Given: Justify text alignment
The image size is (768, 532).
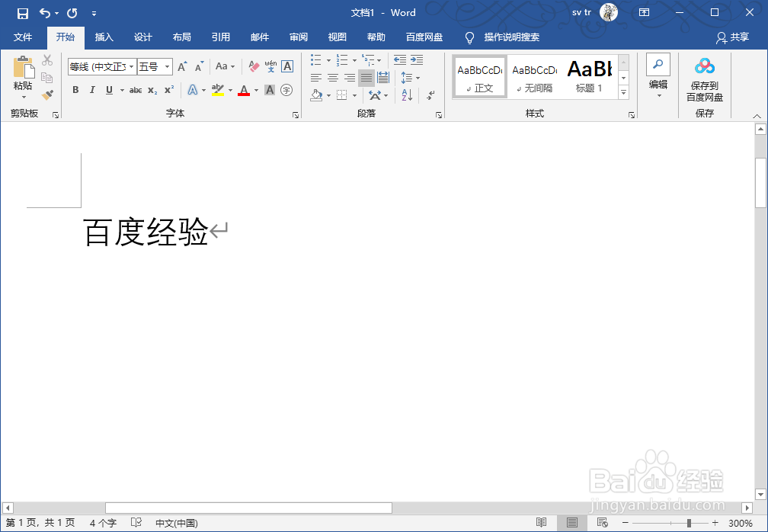Looking at the screenshot, I should pyautogui.click(x=366, y=78).
